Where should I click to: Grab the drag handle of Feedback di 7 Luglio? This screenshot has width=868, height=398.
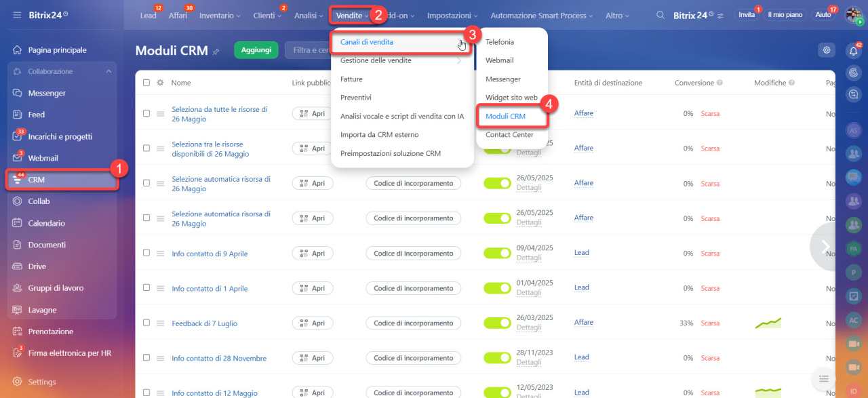click(161, 323)
